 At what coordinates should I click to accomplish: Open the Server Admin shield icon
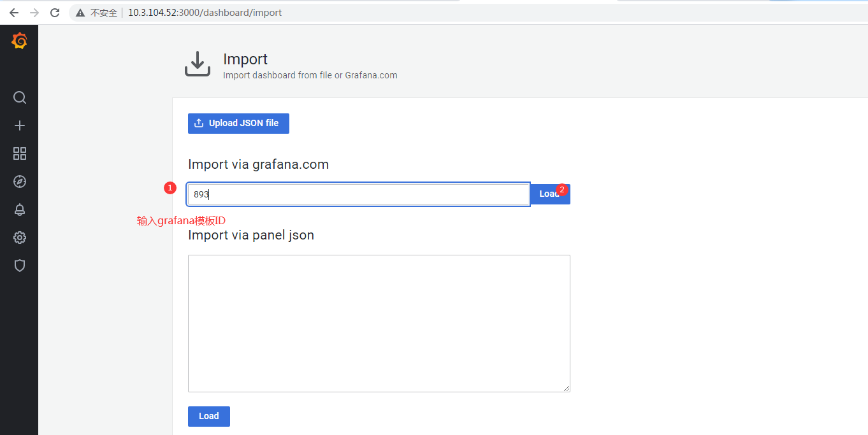click(20, 266)
